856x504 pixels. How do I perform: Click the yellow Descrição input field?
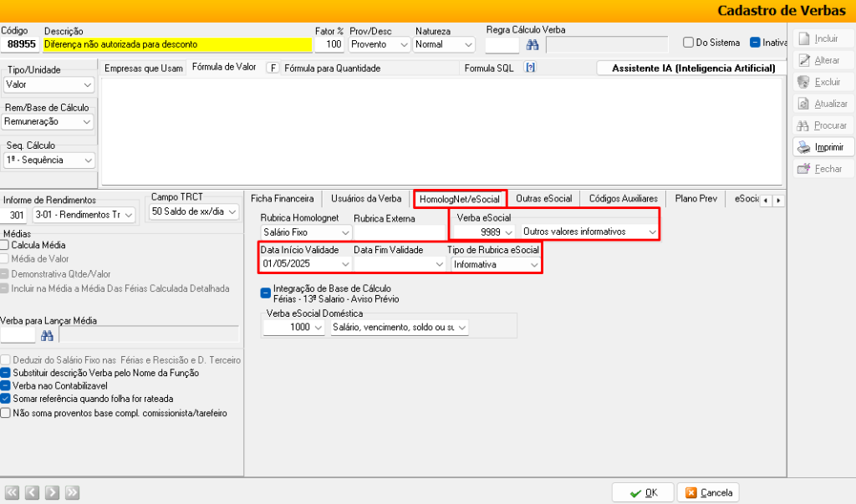coord(177,45)
